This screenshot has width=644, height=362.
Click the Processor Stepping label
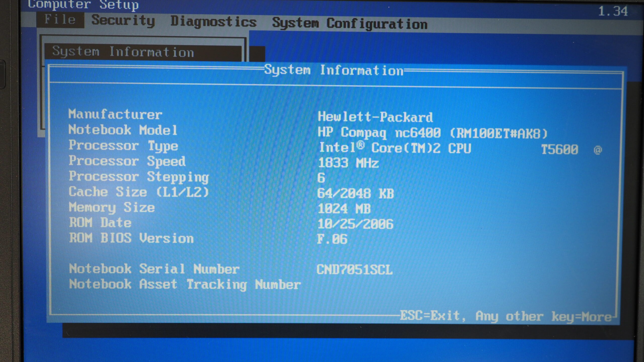tap(139, 177)
